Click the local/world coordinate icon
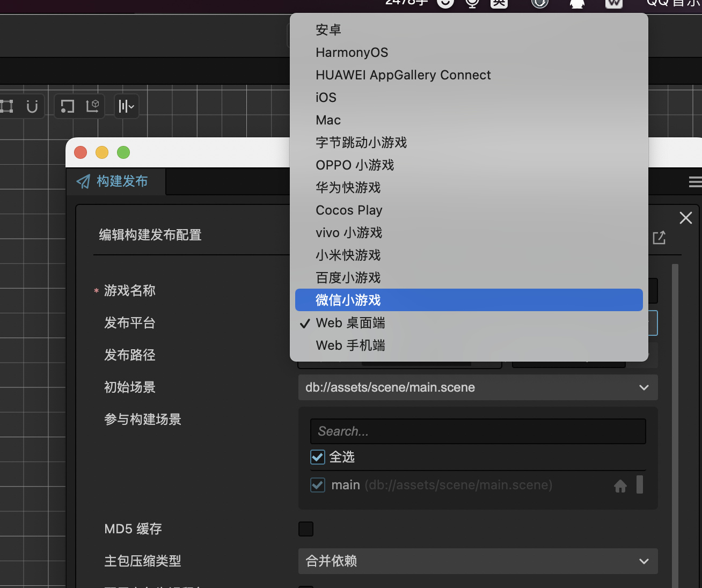Image resolution: width=702 pixels, height=588 pixels. pos(92,106)
